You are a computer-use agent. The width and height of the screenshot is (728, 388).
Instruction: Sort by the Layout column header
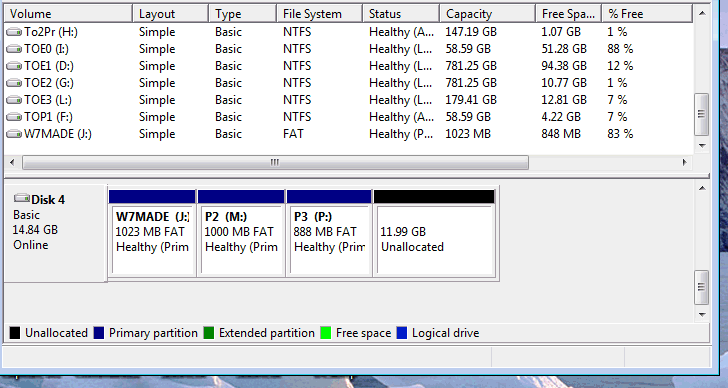[170, 14]
